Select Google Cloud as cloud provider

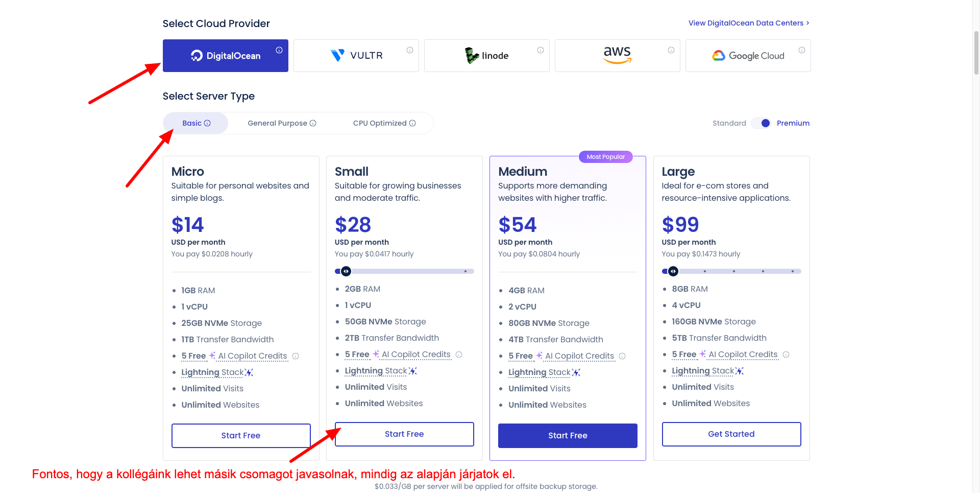(748, 56)
